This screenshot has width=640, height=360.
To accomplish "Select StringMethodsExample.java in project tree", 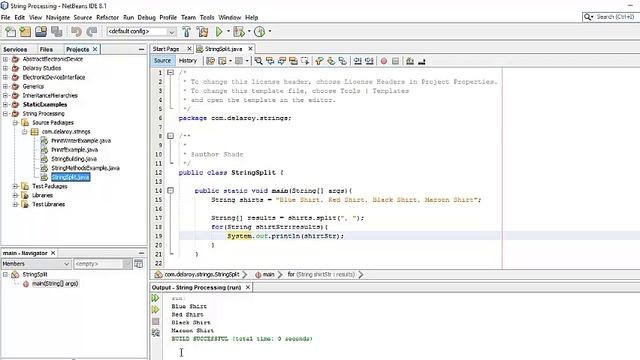I will coord(85,168).
